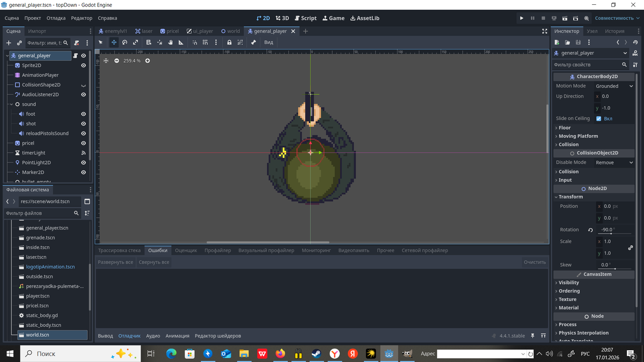
Task: Add a new child node plus icon
Action: point(9,43)
